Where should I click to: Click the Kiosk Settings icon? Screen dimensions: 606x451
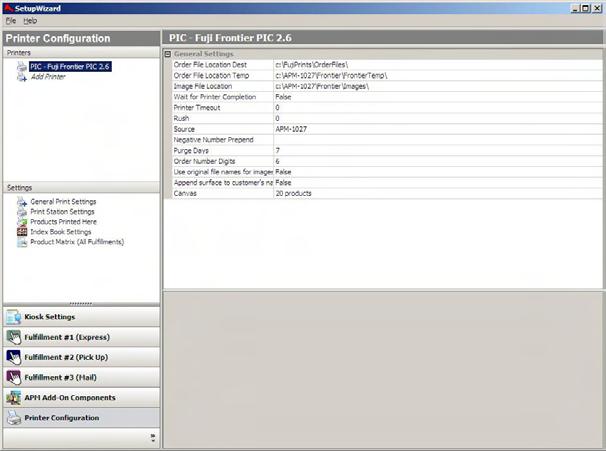coord(14,317)
